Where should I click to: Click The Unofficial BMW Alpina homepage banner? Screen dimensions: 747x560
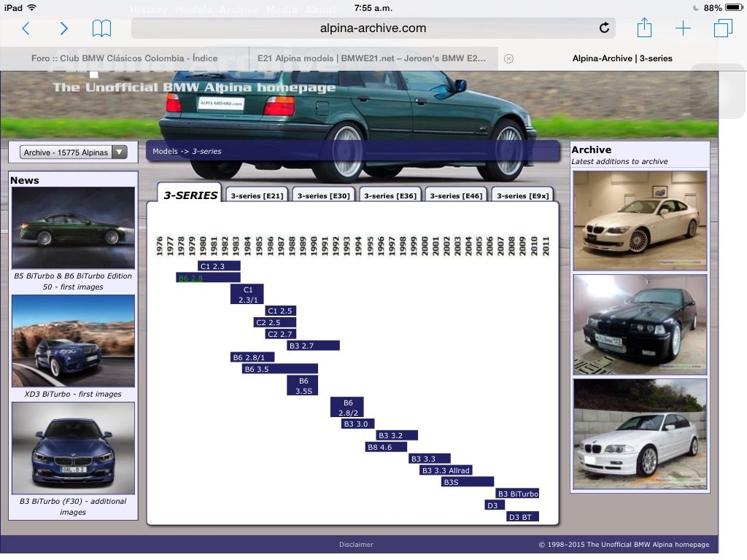tap(194, 87)
